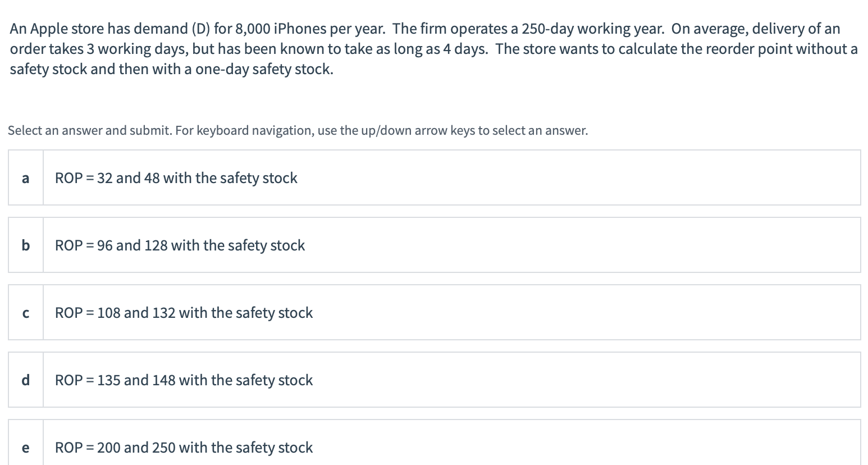Viewport: 868px width, 465px height.
Task: Click the letter label 'a' cell
Action: (25, 177)
